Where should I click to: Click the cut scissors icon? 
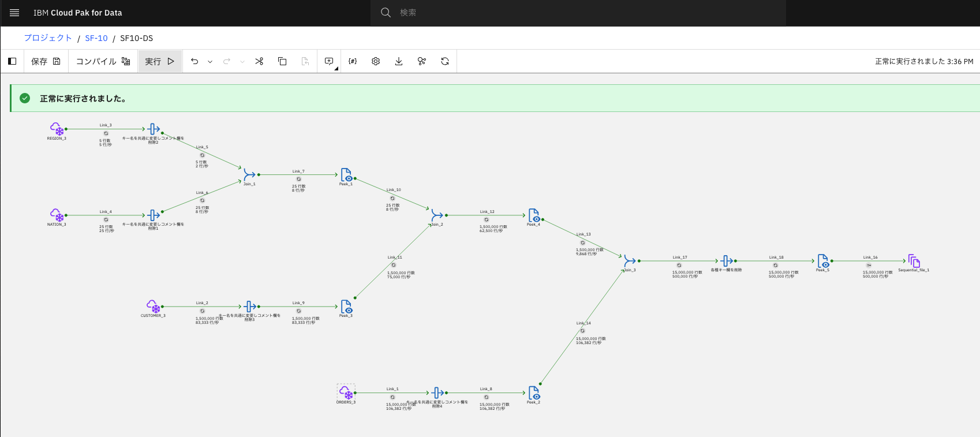click(x=259, y=61)
